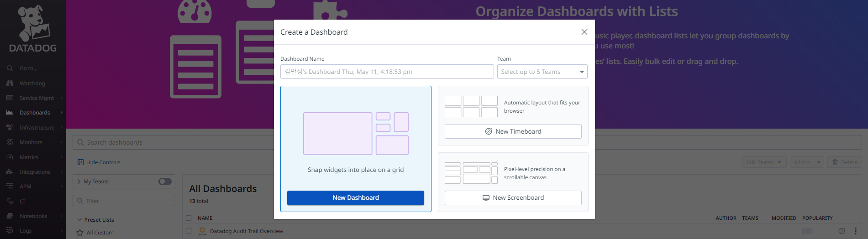
Task: Sort by the NAME column header
Action: (205, 218)
